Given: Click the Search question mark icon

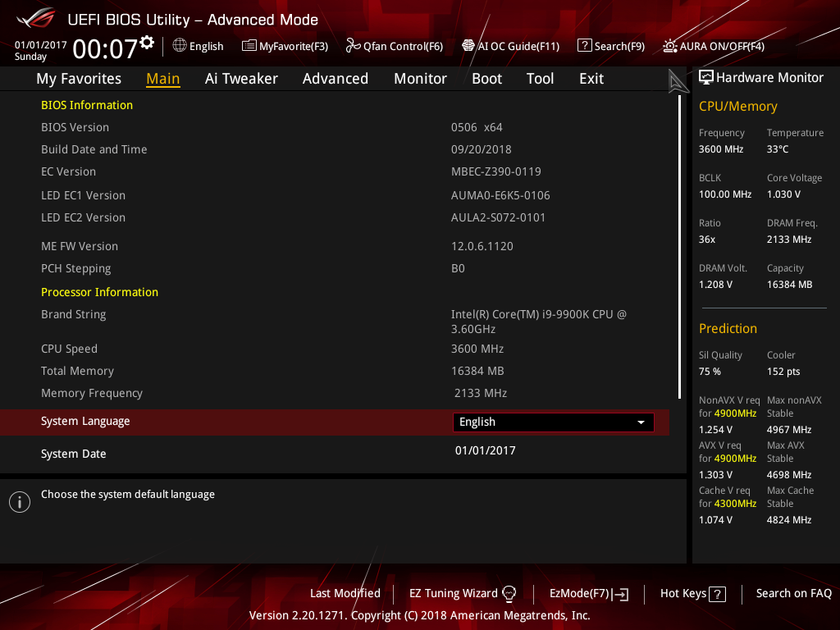Looking at the screenshot, I should pyautogui.click(x=584, y=46).
